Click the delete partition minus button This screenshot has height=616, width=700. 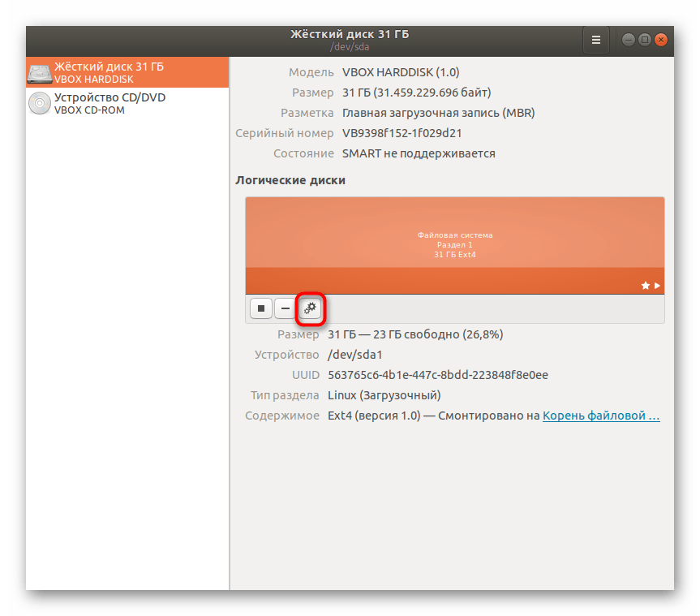(x=285, y=308)
